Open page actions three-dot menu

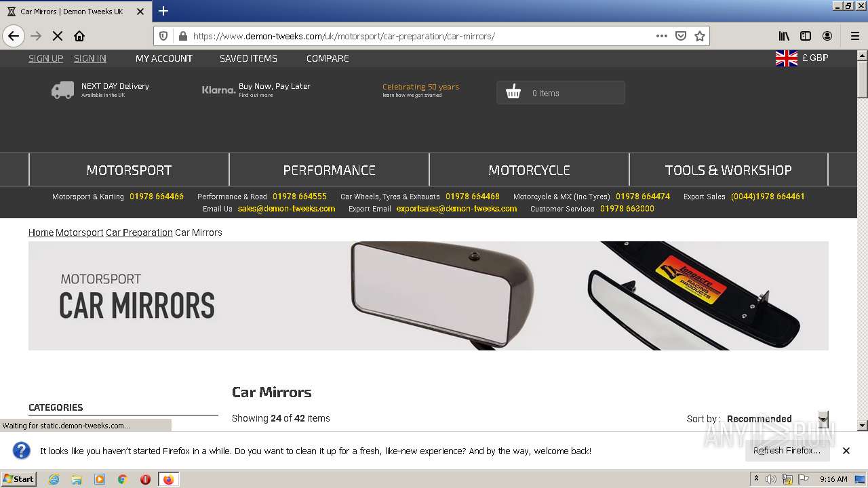tap(662, 36)
